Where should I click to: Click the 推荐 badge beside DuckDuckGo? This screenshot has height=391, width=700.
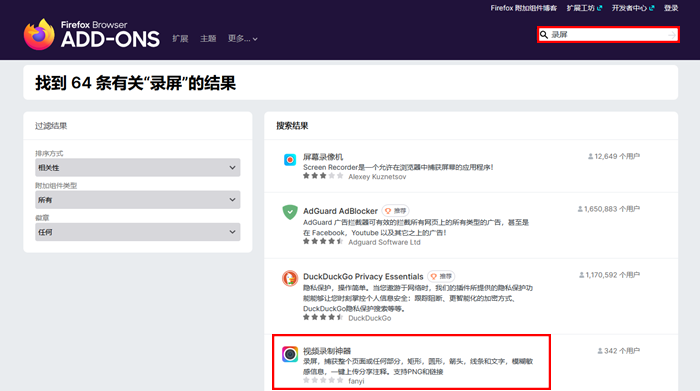tap(441, 276)
